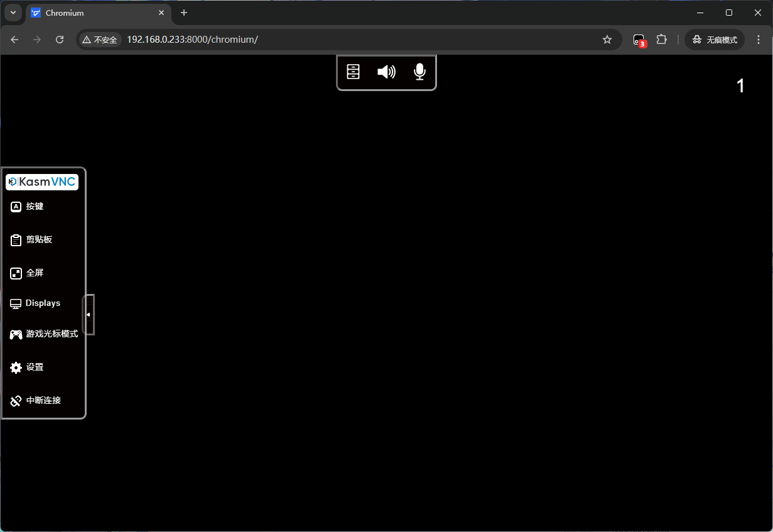Collapse the KasmVNC sidebar with the handle arrow
The width and height of the screenshot is (773, 532).
click(89, 315)
